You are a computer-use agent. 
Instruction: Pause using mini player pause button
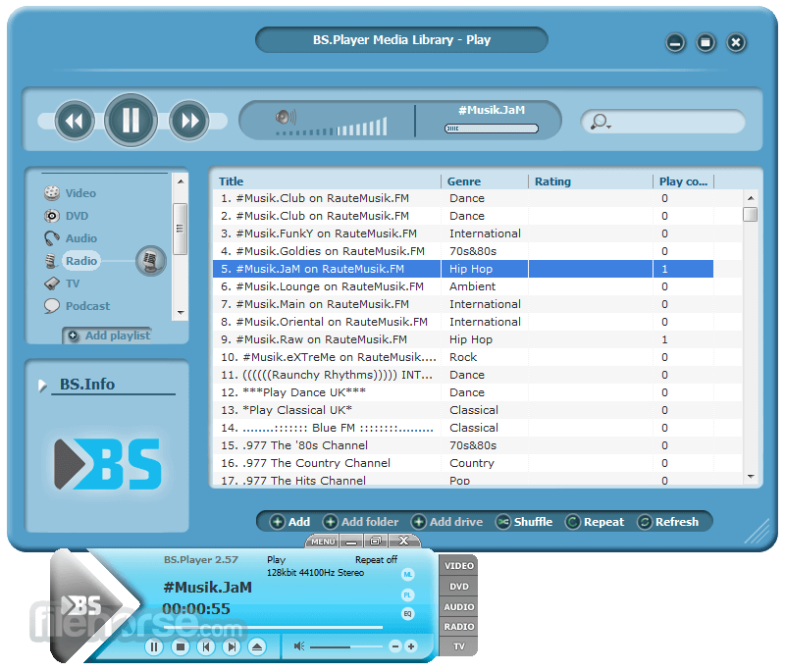(154, 646)
